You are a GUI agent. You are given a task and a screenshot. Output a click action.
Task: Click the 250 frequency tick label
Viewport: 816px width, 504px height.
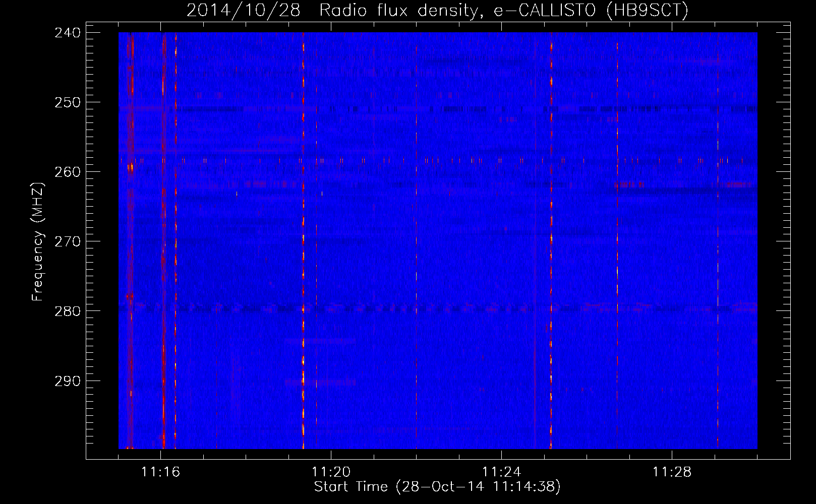tap(68, 102)
